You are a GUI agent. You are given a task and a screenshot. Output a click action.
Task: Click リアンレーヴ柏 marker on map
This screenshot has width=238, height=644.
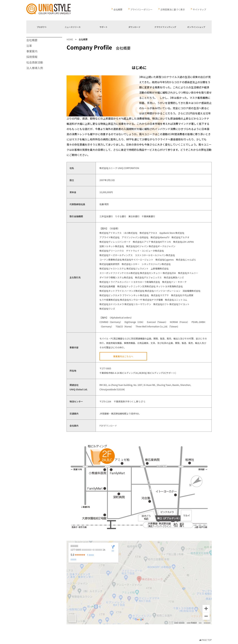pos(183,549)
